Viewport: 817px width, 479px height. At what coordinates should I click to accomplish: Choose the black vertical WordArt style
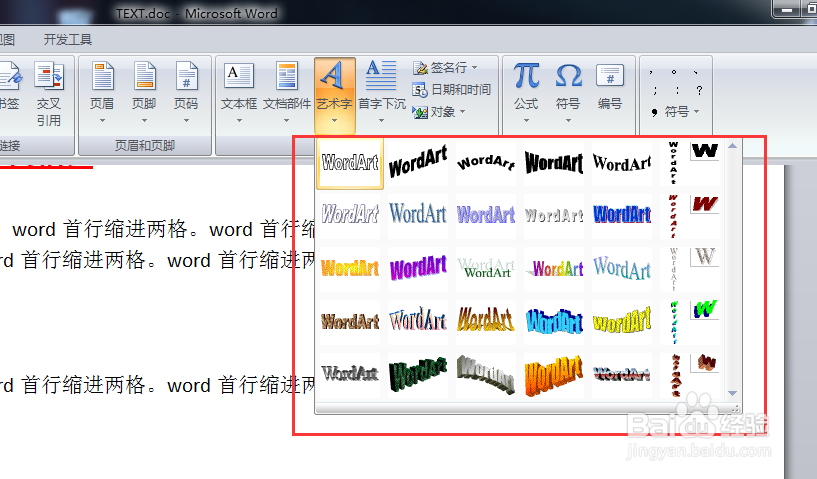pos(673,163)
